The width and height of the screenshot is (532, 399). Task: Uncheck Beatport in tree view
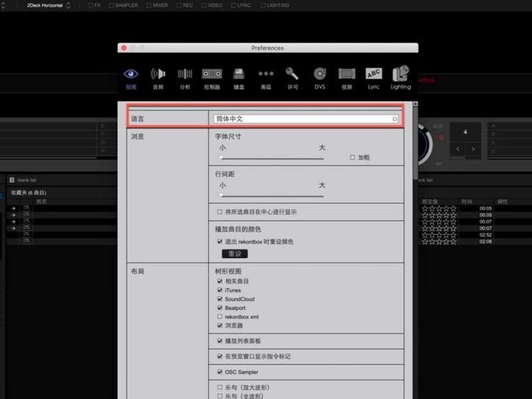coord(219,308)
